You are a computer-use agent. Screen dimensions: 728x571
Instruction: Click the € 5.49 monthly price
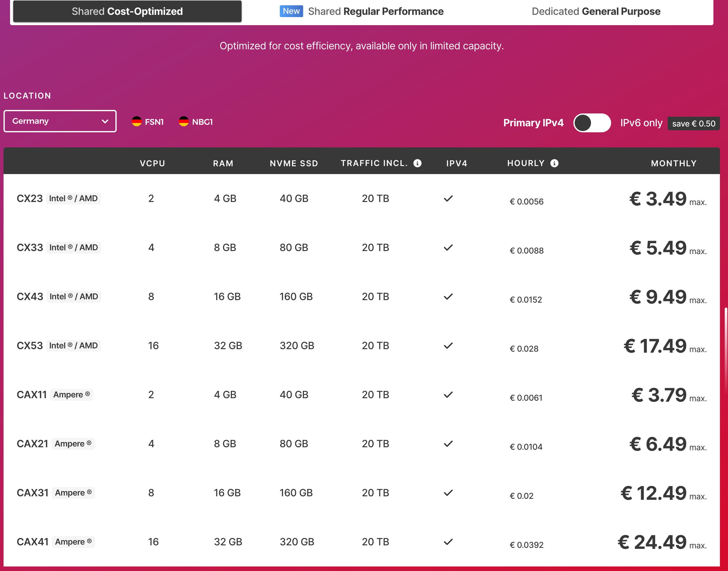pyautogui.click(x=658, y=248)
